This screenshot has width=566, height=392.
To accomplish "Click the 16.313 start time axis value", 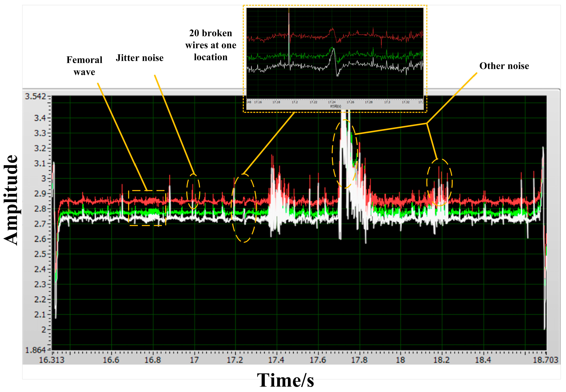I will pyautogui.click(x=52, y=360).
